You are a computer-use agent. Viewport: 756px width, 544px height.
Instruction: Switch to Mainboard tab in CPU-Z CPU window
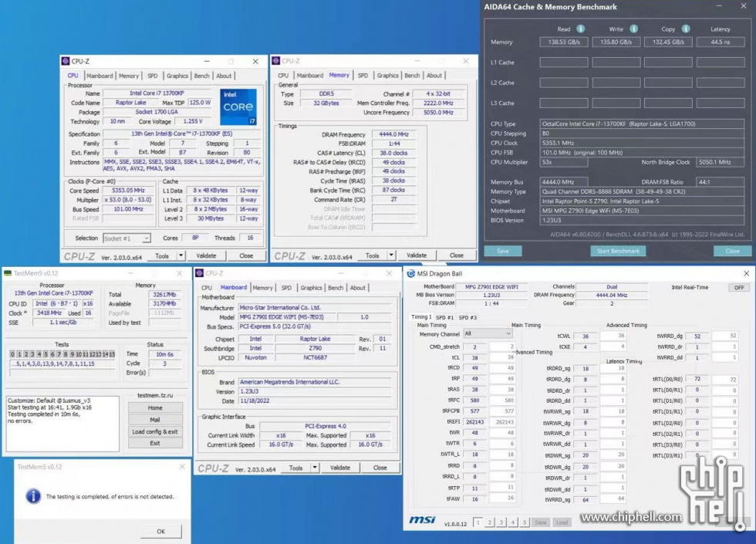coord(100,76)
